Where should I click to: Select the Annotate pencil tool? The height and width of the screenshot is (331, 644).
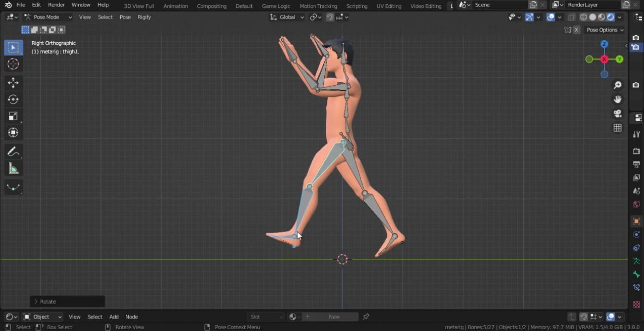(13, 151)
